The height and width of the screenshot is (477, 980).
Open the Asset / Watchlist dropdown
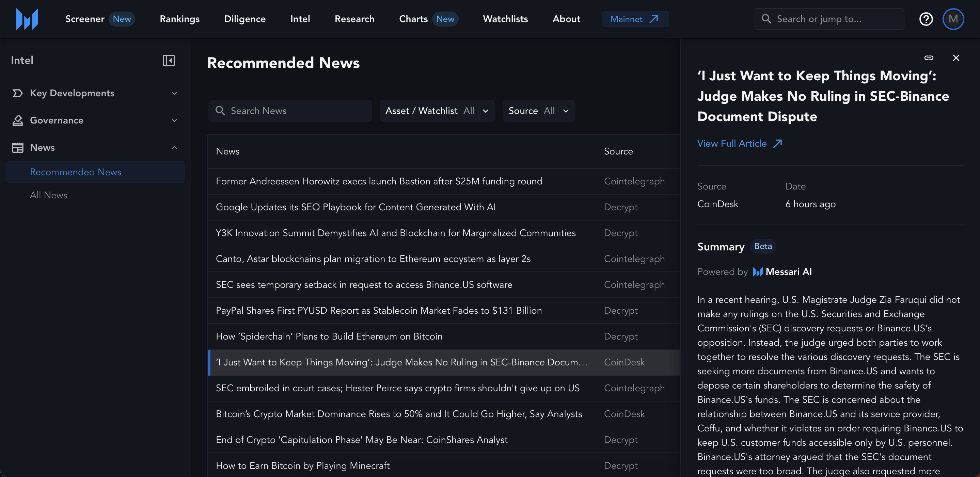point(437,111)
